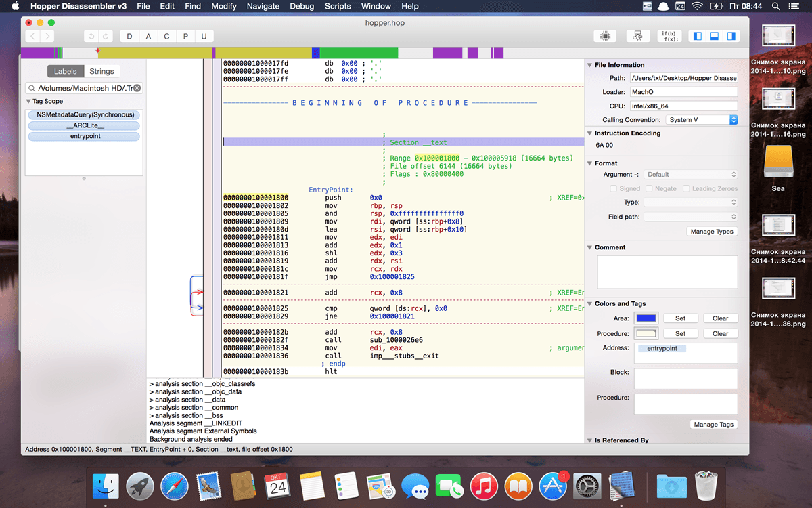Screen dimensions: 812x508
Task: Click the highlighted address 0000000100001800
Action: point(256,198)
